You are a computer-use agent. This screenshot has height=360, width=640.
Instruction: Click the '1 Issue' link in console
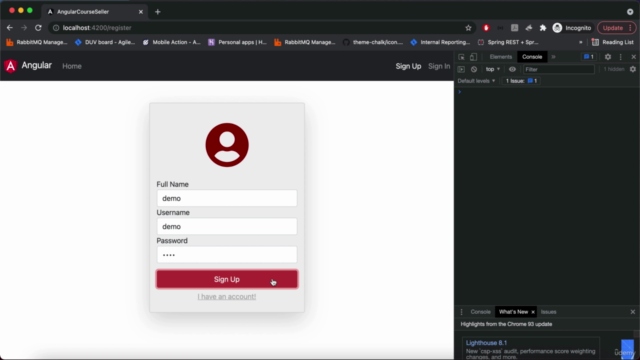coord(521,81)
